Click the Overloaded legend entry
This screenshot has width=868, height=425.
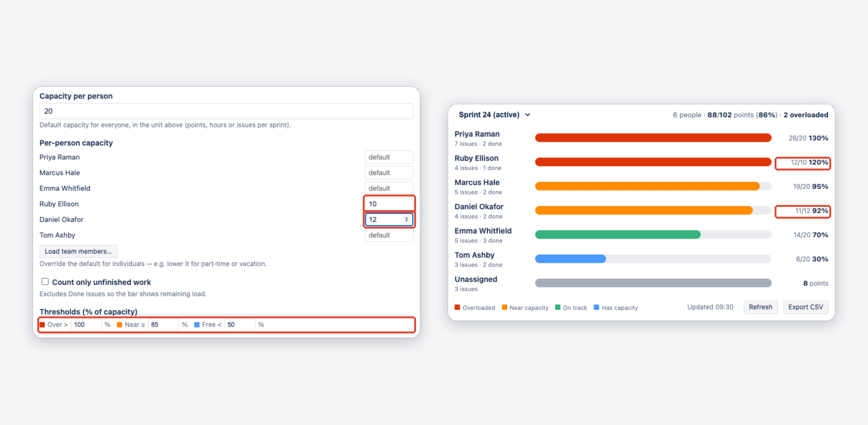(x=475, y=307)
